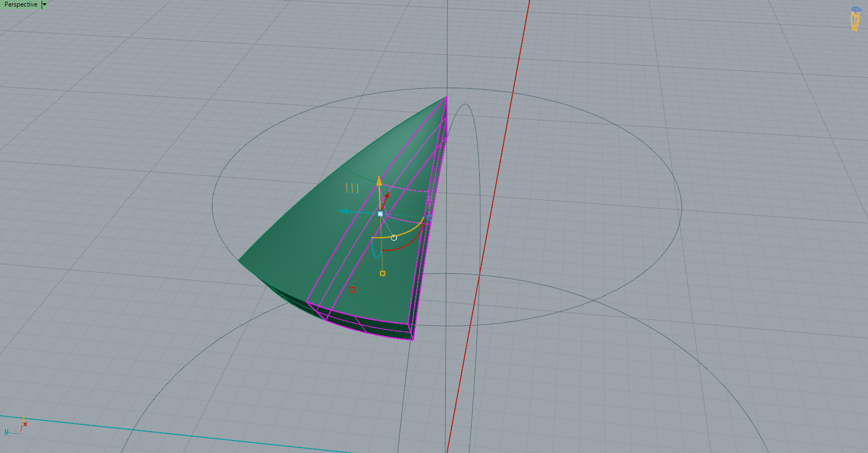Click the white gumball menu ball
This screenshot has height=453, width=868.
tap(394, 238)
